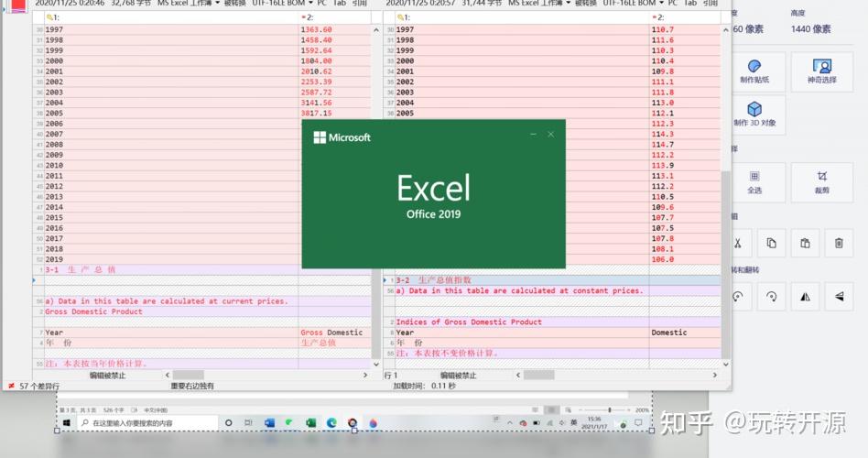868x458 pixels.
Task: Click the left pane vertical scrollbar up arrow
Action: point(376,30)
